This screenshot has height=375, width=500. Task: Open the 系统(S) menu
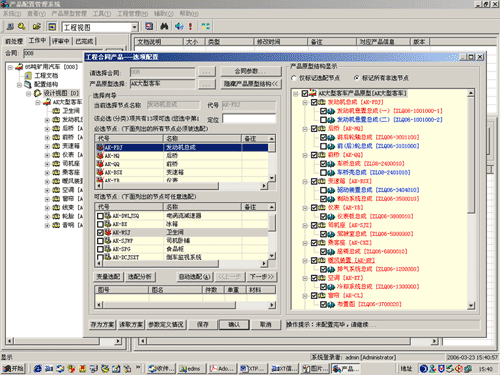point(12,14)
